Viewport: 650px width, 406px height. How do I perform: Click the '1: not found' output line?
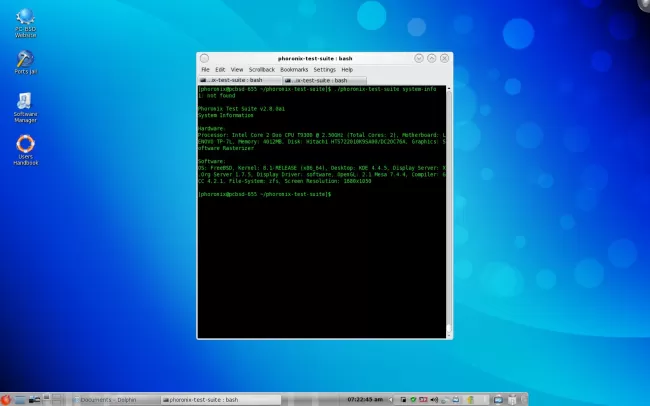216,96
